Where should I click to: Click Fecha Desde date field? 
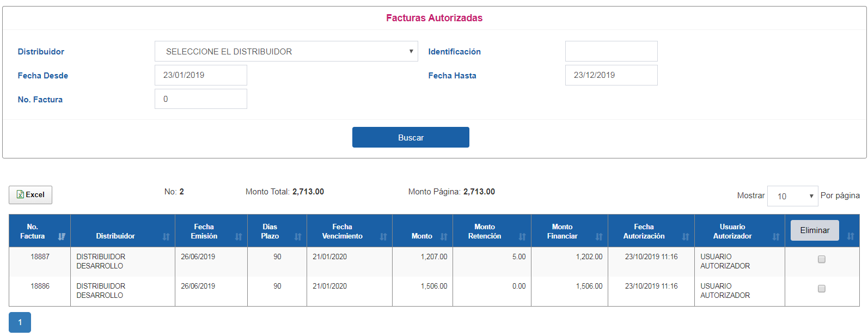201,75
